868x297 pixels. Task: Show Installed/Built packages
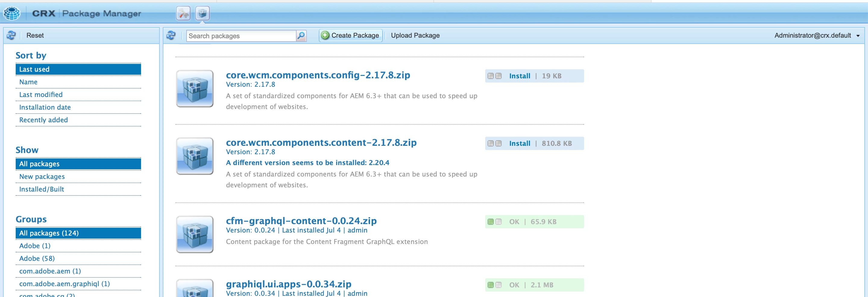point(78,189)
